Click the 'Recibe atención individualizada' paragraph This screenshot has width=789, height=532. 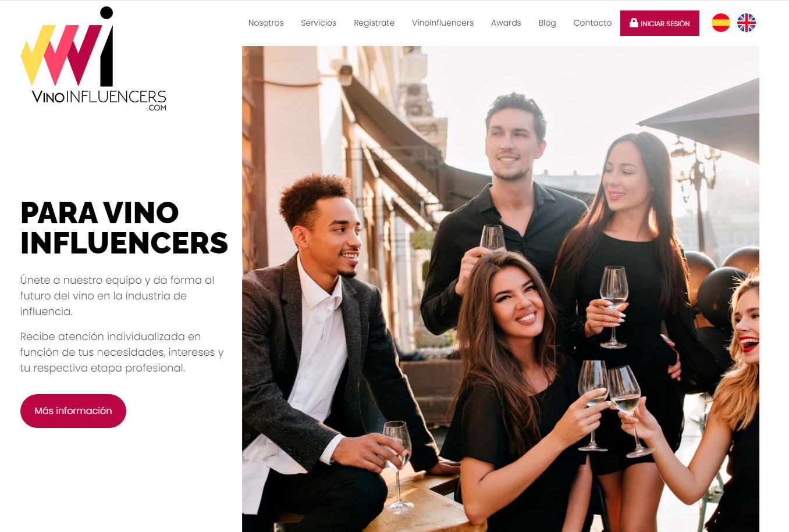coord(122,352)
